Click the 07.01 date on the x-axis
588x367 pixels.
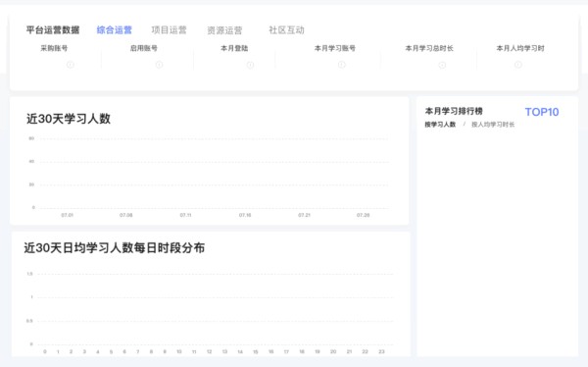(x=67, y=215)
